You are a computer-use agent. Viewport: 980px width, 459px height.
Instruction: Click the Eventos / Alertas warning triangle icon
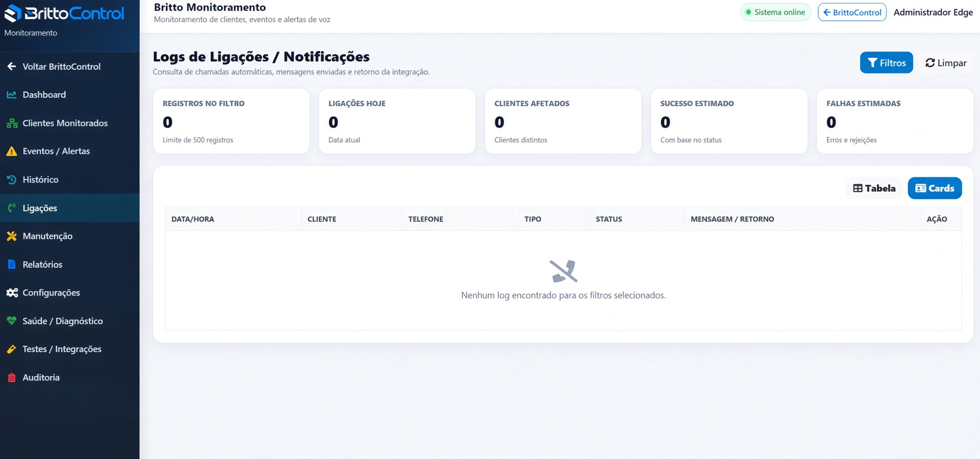[x=11, y=151]
